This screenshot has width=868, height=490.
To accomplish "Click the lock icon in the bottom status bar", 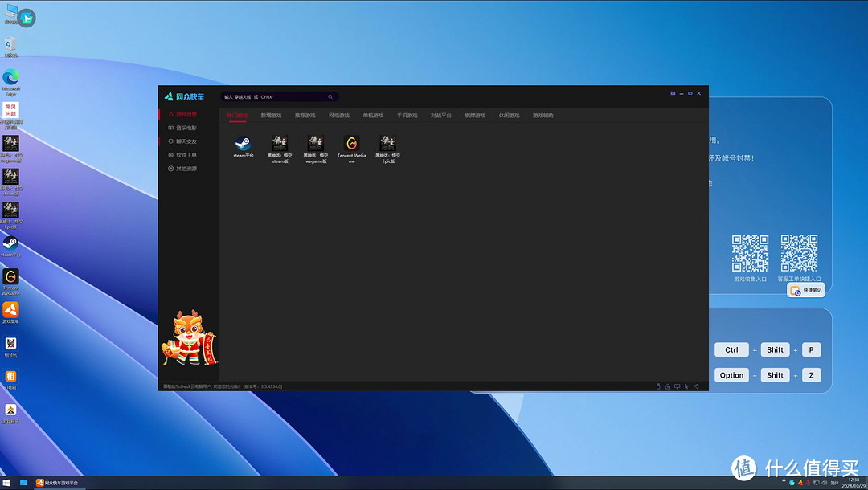I will tap(667, 386).
